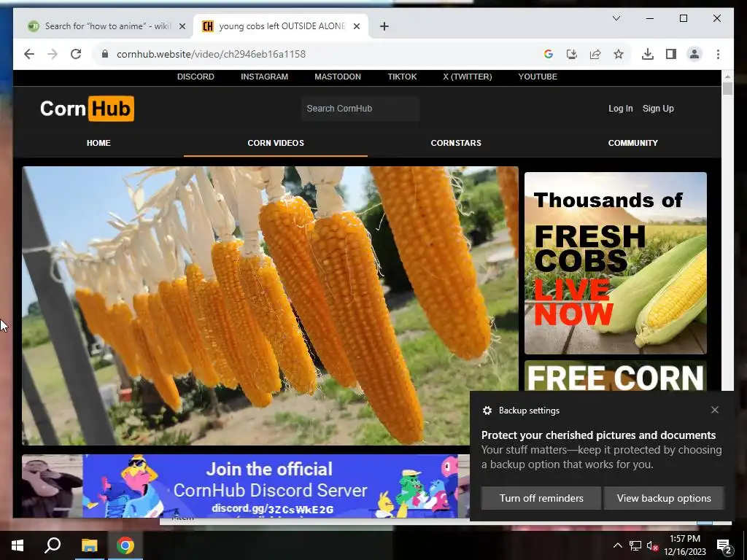Viewport: 747px width, 560px height.
Task: Open File Explorer from taskbar
Action: 89,545
